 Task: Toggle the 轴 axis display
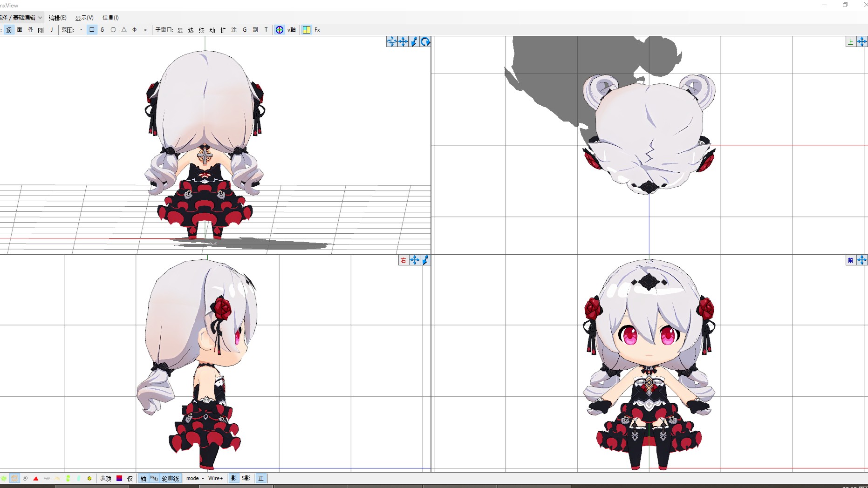(143, 478)
